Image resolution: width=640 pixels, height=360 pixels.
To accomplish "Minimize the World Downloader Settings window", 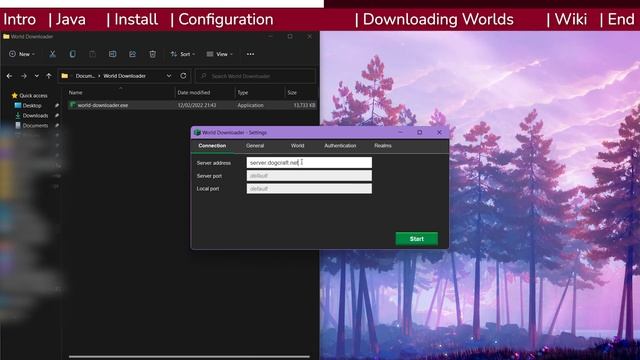I will tap(400, 132).
